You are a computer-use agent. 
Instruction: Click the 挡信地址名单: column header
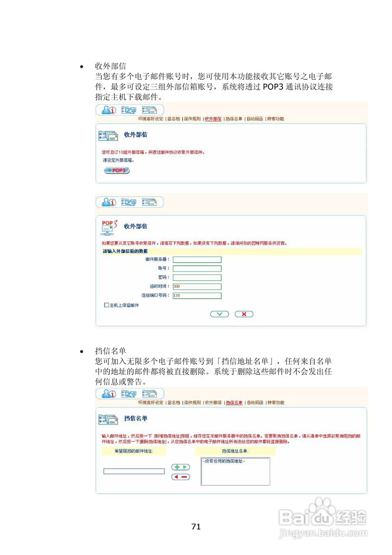(x=235, y=451)
